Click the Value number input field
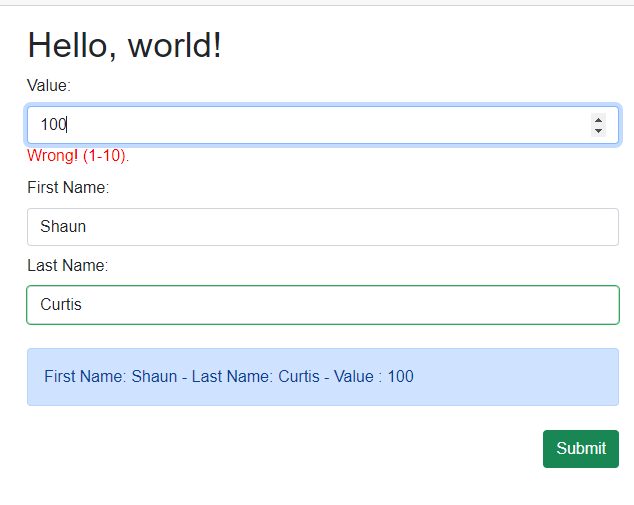 point(323,125)
